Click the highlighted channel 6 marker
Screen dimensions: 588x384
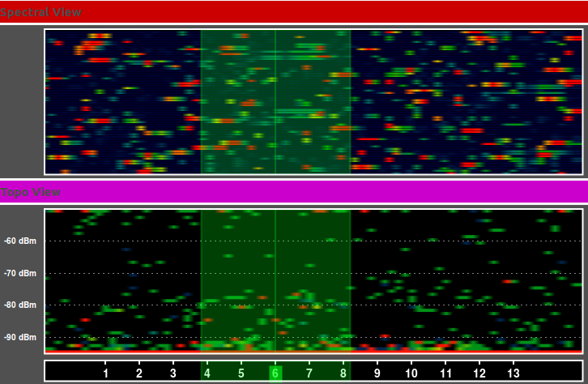pos(275,373)
